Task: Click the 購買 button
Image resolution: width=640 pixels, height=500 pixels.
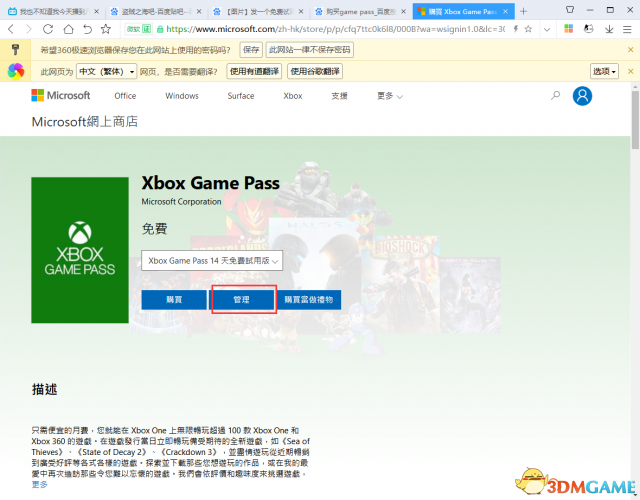Action: [174, 300]
